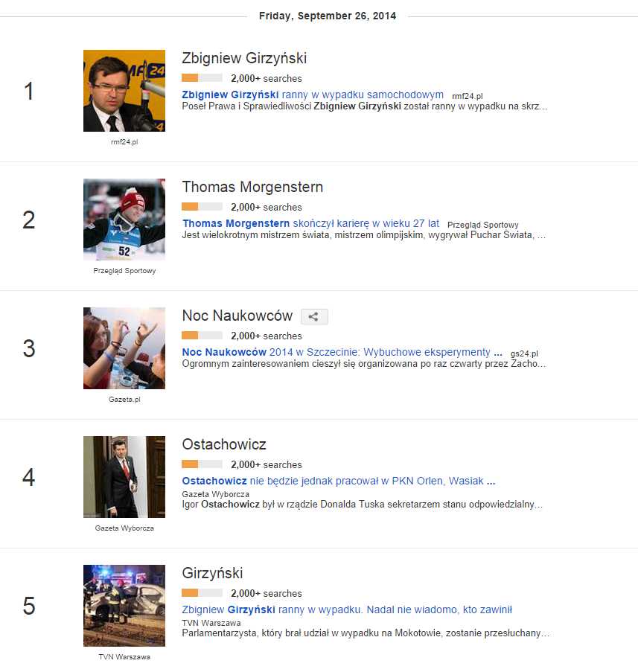
Task: Click search volume bar for Zbigniew Girzyński
Action: (x=202, y=78)
